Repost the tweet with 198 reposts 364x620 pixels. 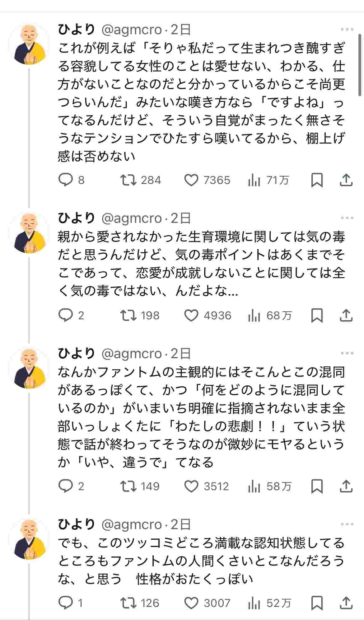point(128,316)
